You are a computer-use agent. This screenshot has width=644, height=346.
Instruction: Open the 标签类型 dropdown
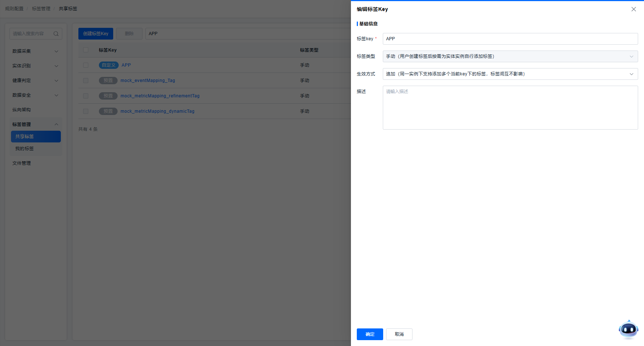510,56
